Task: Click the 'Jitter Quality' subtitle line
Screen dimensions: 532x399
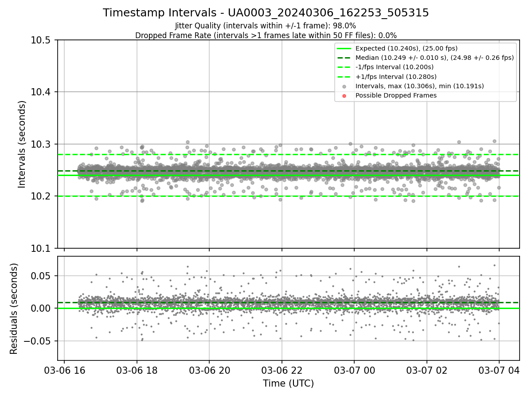Action: point(266,26)
